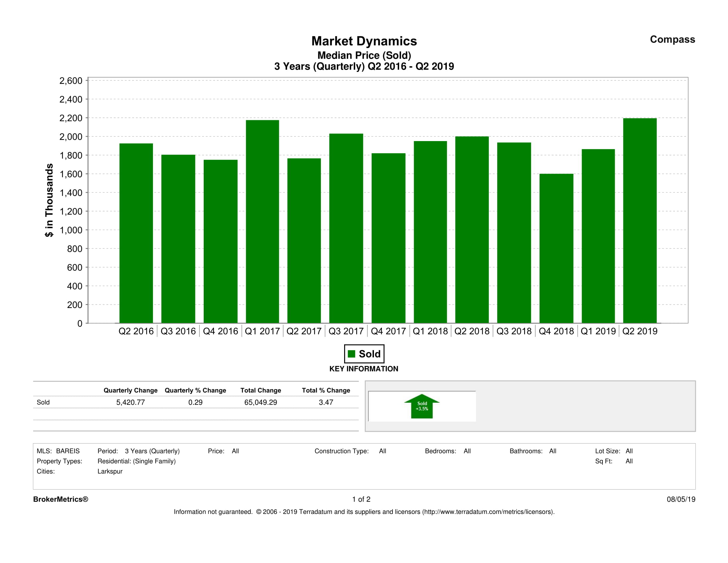Click the Q3 2017 bar

pyautogui.click(x=346, y=228)
